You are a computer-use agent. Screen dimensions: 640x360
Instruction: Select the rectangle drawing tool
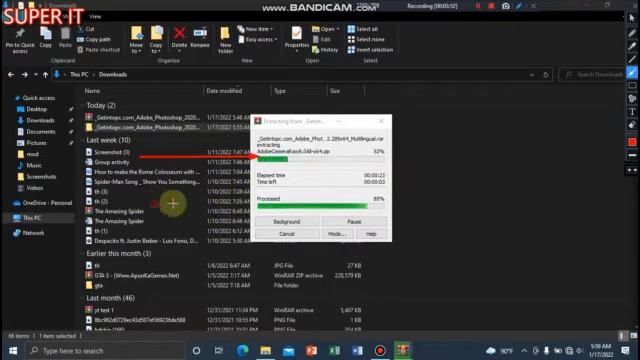click(632, 86)
